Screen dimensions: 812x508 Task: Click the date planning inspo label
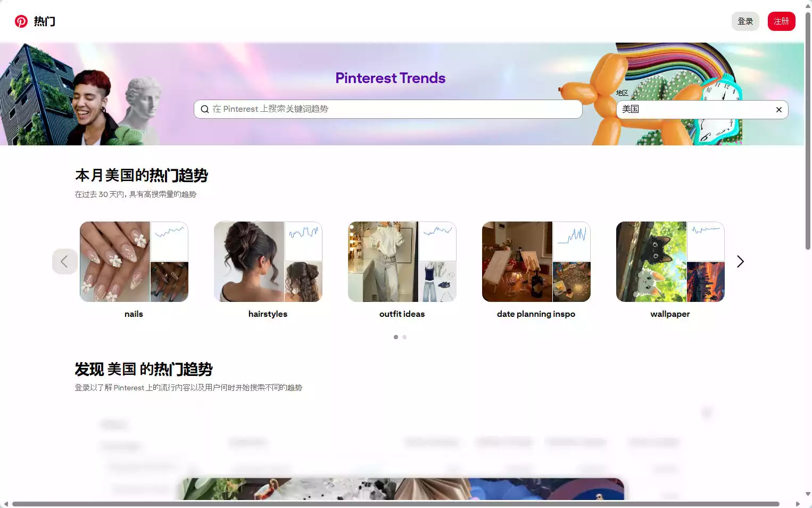point(536,314)
